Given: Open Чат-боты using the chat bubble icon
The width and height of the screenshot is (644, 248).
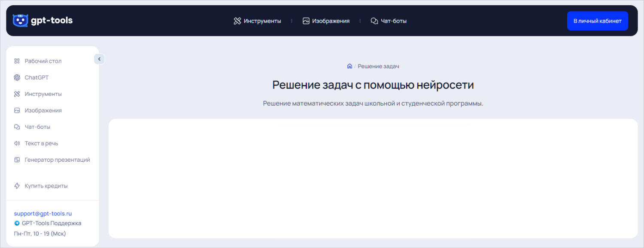Looking at the screenshot, I should [17, 127].
